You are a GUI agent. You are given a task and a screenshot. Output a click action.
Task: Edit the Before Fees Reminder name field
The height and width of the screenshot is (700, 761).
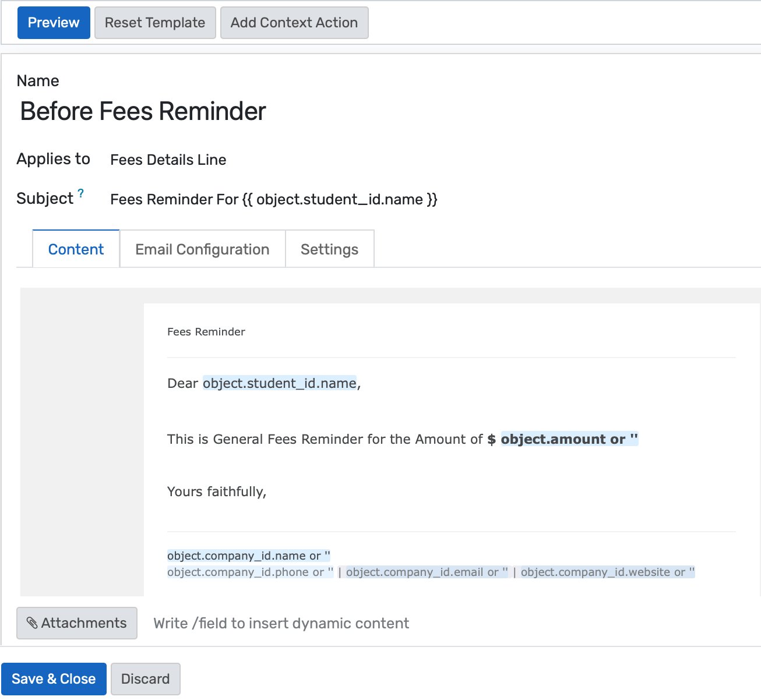click(143, 111)
